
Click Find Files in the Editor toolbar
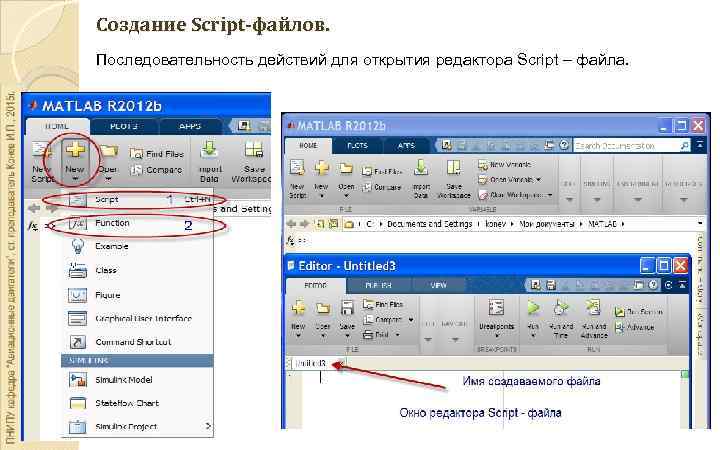(x=383, y=304)
